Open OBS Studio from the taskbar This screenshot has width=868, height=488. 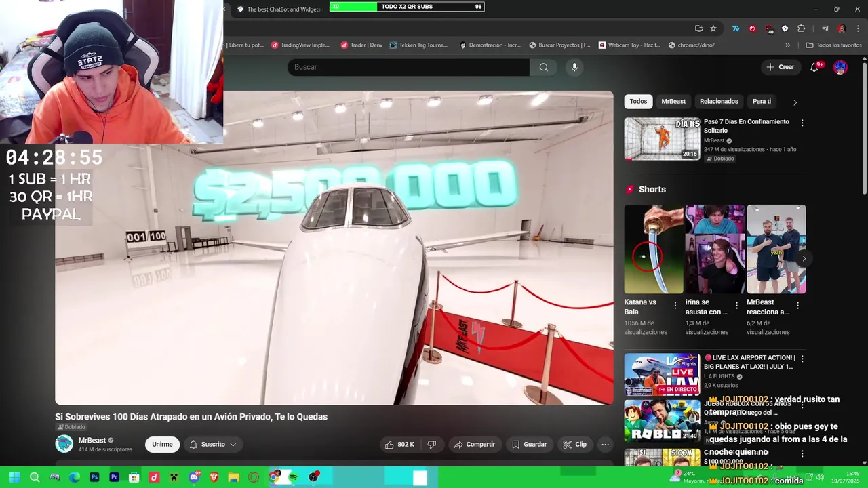(314, 477)
